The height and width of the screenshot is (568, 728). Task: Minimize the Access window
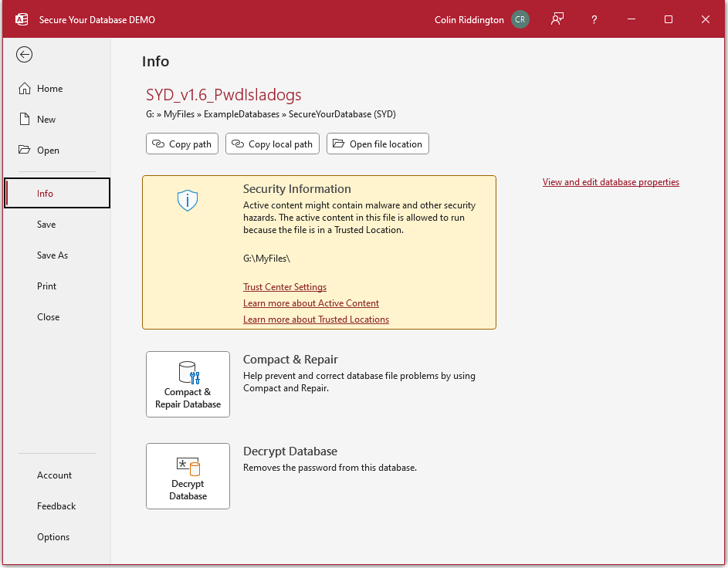631,19
